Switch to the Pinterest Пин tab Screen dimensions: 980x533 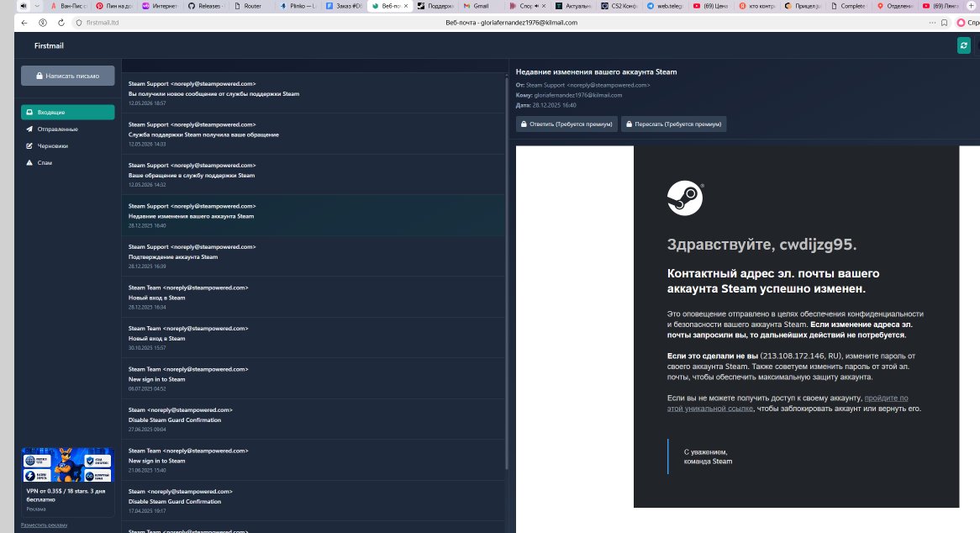pyautogui.click(x=114, y=6)
